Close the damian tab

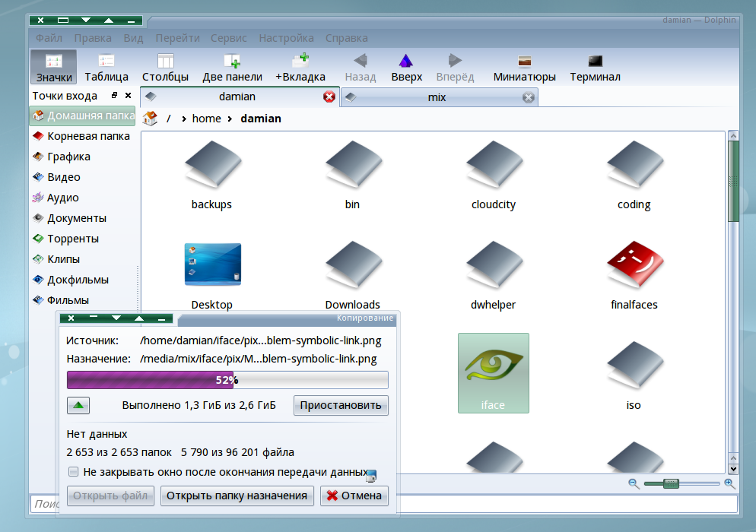[x=329, y=97]
